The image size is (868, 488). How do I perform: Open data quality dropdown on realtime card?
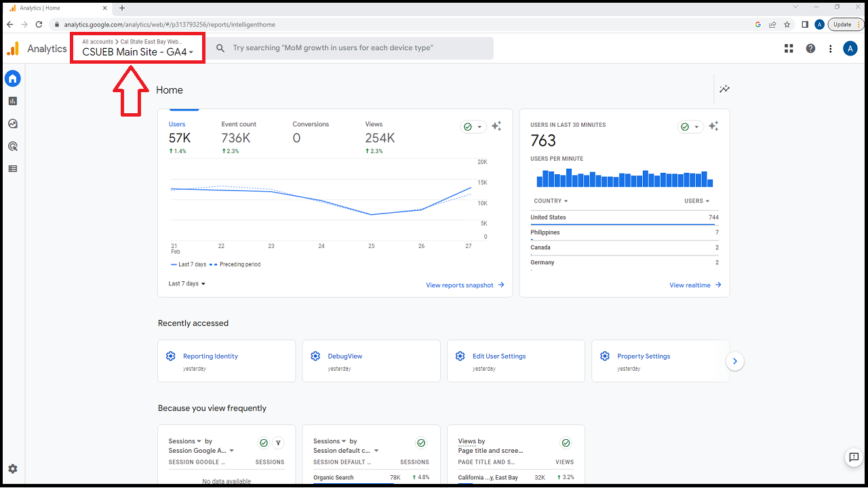(690, 127)
